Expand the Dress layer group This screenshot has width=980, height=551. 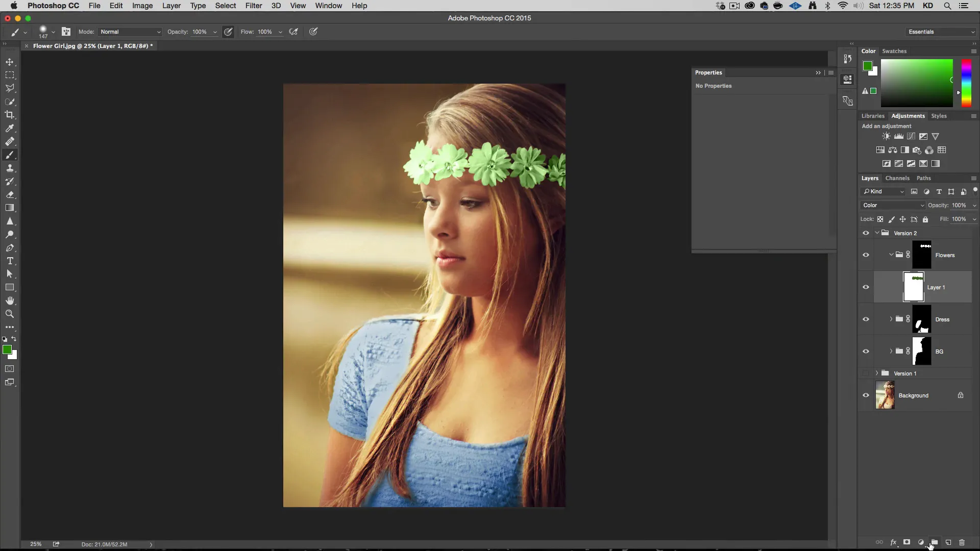891,319
